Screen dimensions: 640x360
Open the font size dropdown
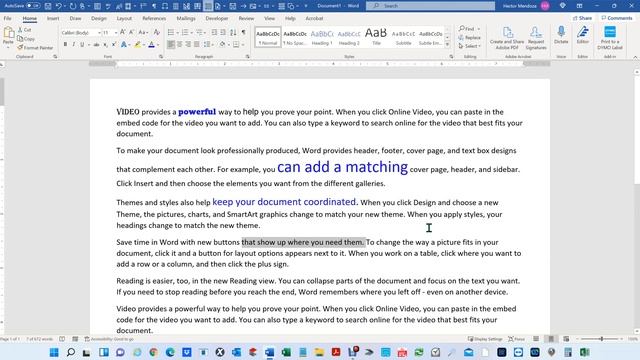click(x=116, y=32)
